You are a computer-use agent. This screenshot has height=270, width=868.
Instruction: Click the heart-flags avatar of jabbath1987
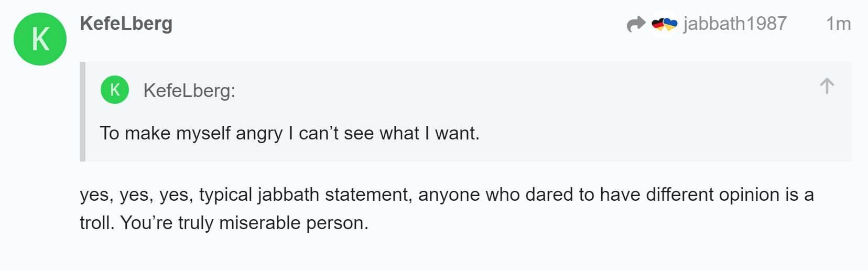[665, 24]
